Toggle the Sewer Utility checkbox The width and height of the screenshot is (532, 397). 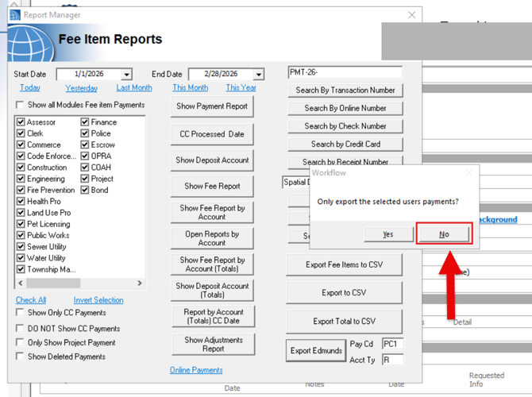pyautogui.click(x=21, y=247)
